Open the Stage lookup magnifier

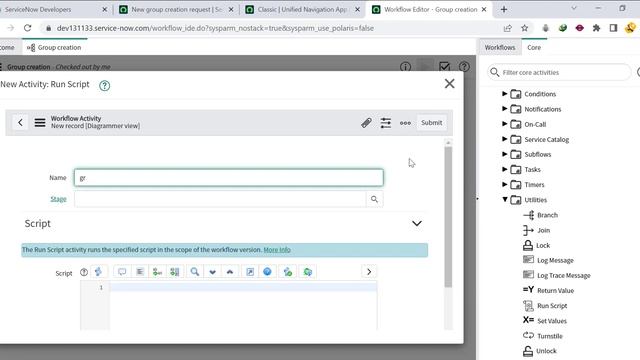[374, 199]
